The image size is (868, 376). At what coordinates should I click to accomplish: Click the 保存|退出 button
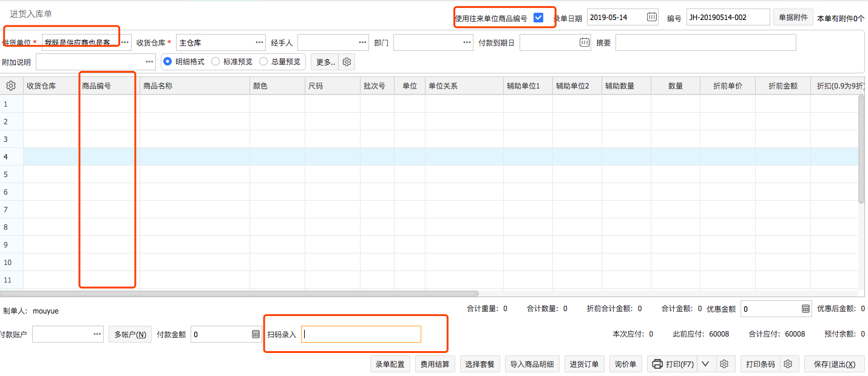[x=835, y=363]
